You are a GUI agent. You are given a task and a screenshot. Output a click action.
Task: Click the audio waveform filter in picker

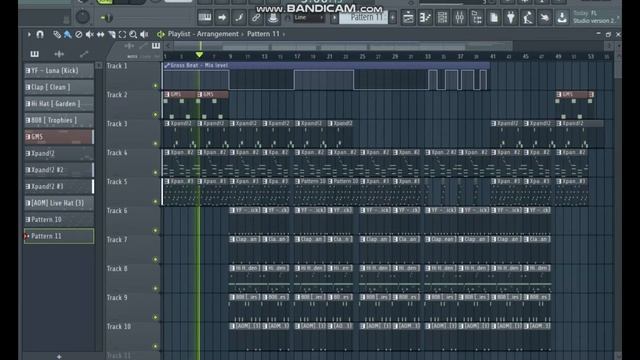pos(59,54)
